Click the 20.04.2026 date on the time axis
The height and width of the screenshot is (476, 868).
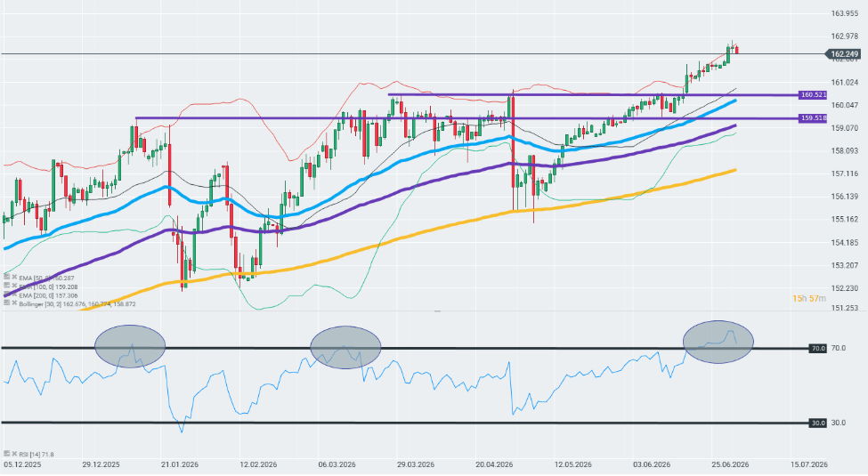[x=494, y=464]
